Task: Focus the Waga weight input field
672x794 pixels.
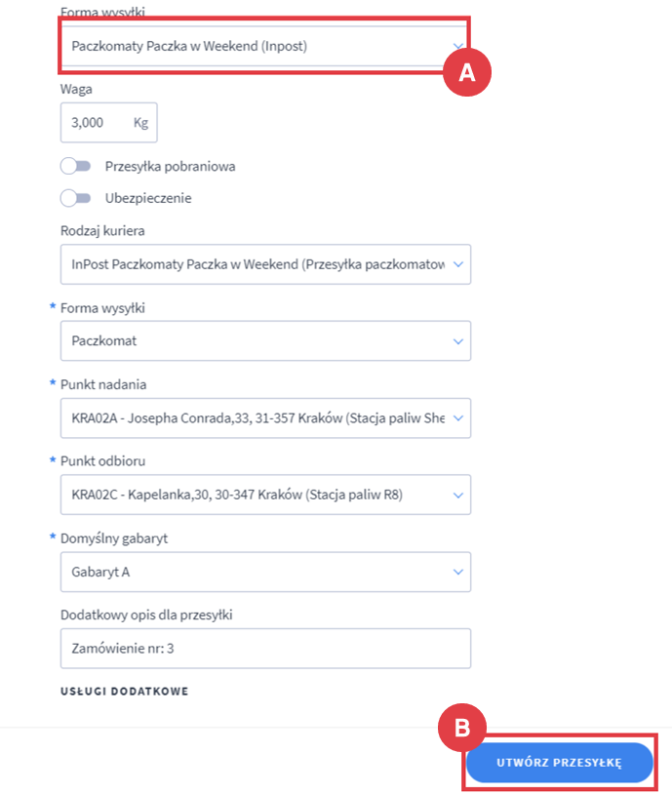Action: 96,123
